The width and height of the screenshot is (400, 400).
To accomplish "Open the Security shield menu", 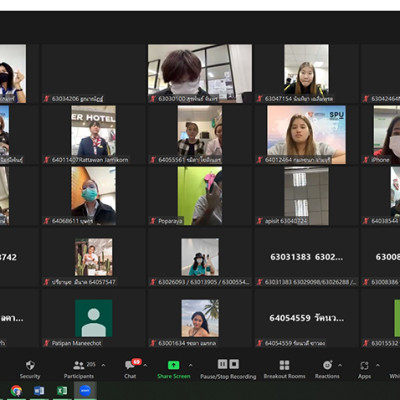I will [30, 365].
